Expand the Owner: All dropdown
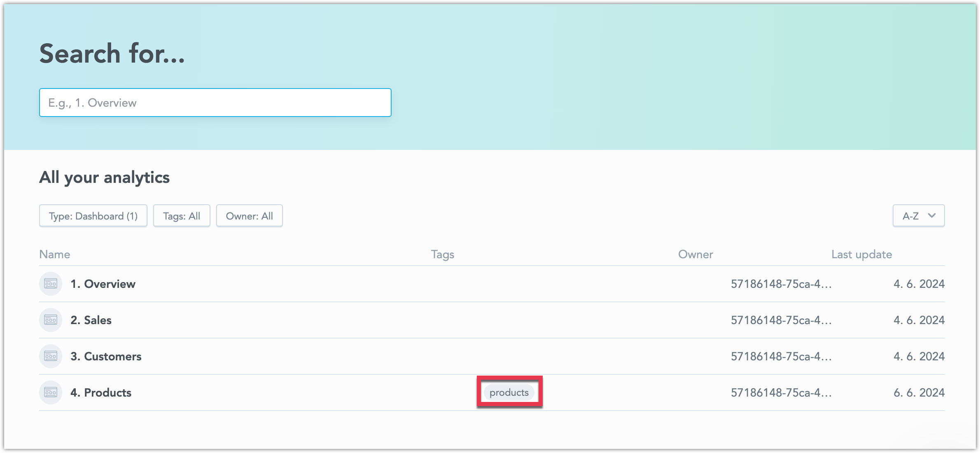The width and height of the screenshot is (980, 453). pos(250,215)
